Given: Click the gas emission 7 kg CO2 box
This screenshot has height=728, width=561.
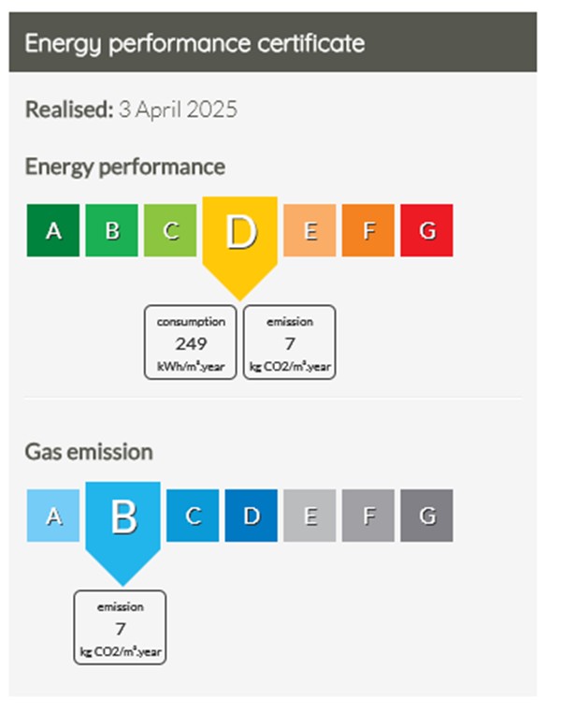Looking at the screenshot, I should pos(120,627).
